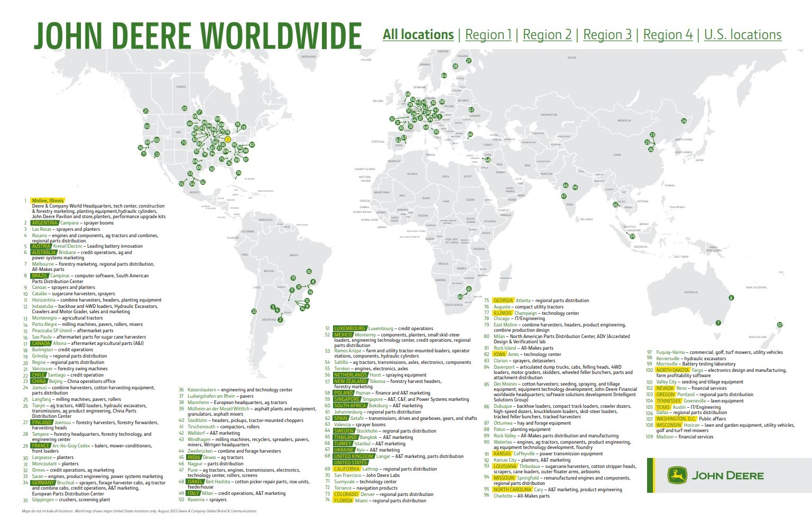The width and height of the screenshot is (812, 525).
Task: Select map marker 27 in Finland
Action: click(x=468, y=61)
